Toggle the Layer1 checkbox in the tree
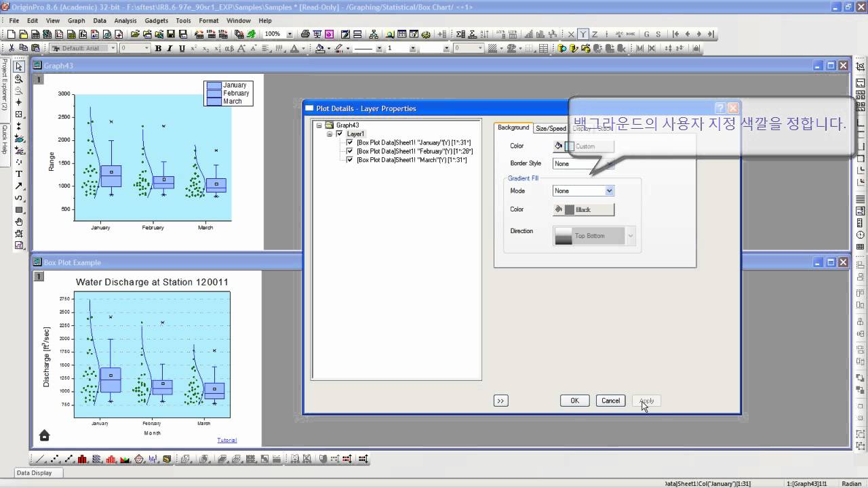Screen dimensions: 868x488 [x=340, y=134]
